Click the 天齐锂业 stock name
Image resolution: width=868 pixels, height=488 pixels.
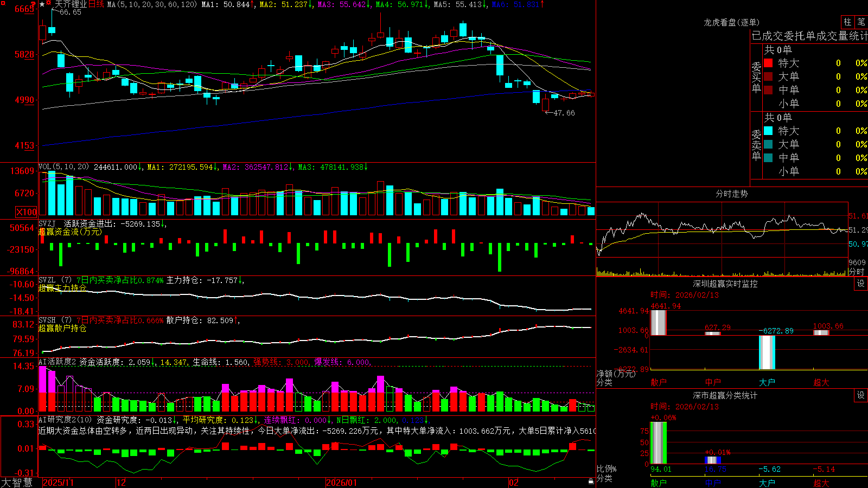(x=71, y=4)
